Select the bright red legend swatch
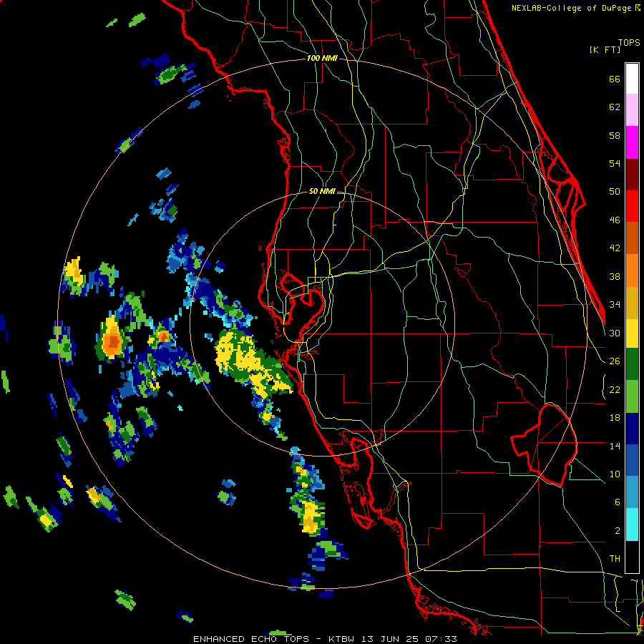This screenshot has width=644, height=644. tap(632, 206)
